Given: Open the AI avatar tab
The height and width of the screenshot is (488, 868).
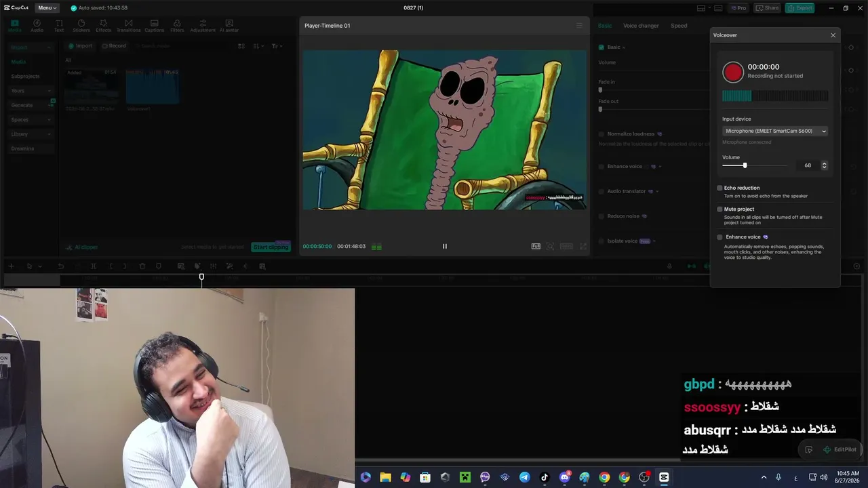Looking at the screenshot, I should click(229, 26).
